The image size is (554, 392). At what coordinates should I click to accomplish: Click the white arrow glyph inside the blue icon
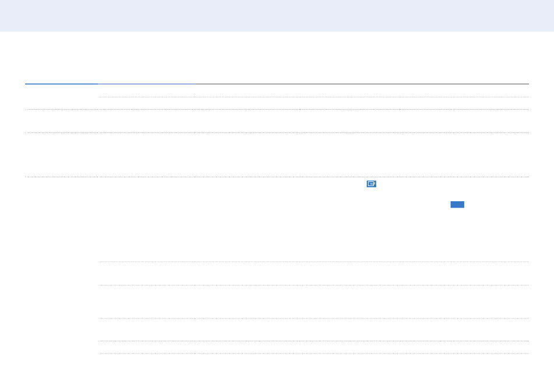(371, 184)
